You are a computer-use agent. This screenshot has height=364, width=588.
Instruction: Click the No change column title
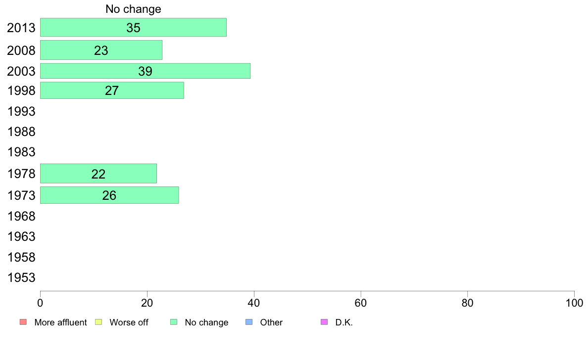[133, 9]
